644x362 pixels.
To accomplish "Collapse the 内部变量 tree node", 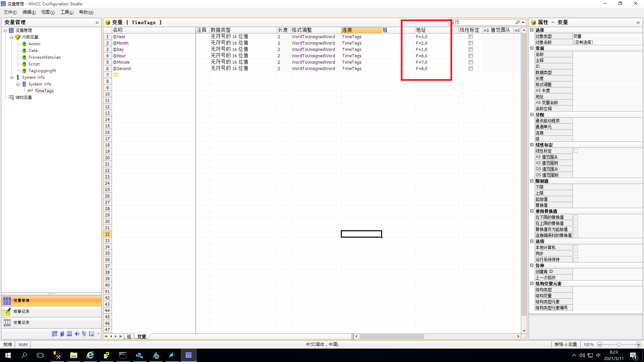I will tap(12, 37).
